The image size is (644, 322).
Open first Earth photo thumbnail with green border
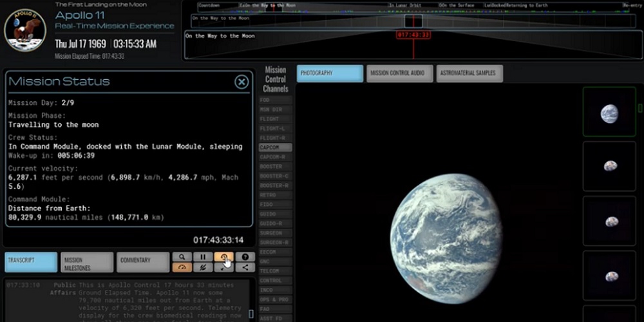(609, 111)
